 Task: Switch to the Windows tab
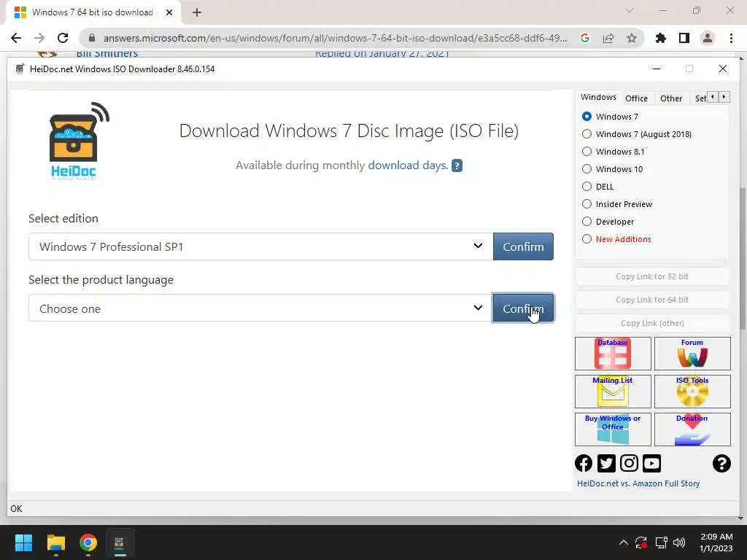click(x=598, y=97)
